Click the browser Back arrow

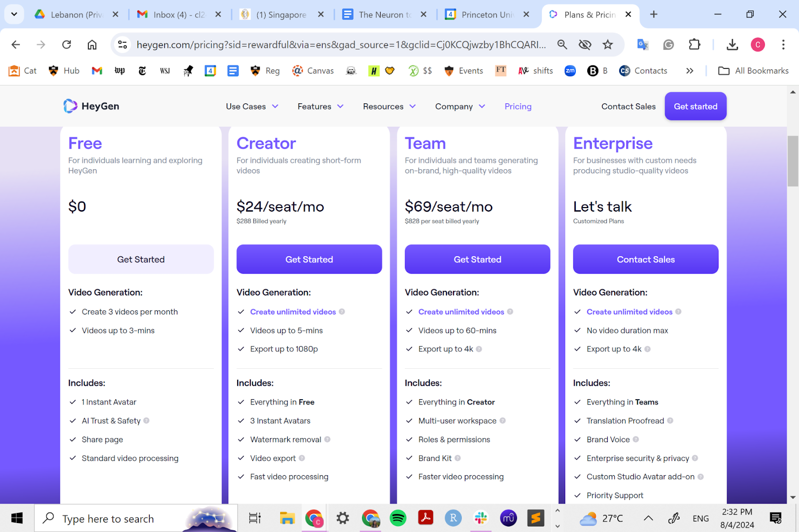pyautogui.click(x=16, y=45)
